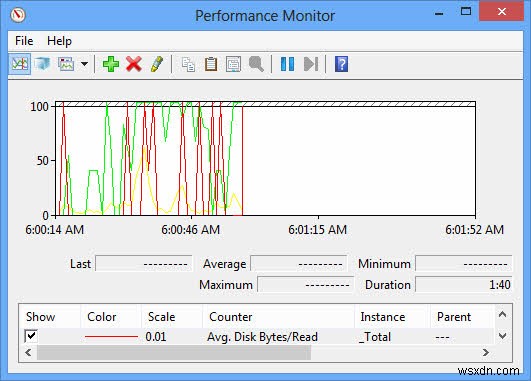Click the list scroll down arrow
Screen dimensions: 531x381
tap(503, 336)
